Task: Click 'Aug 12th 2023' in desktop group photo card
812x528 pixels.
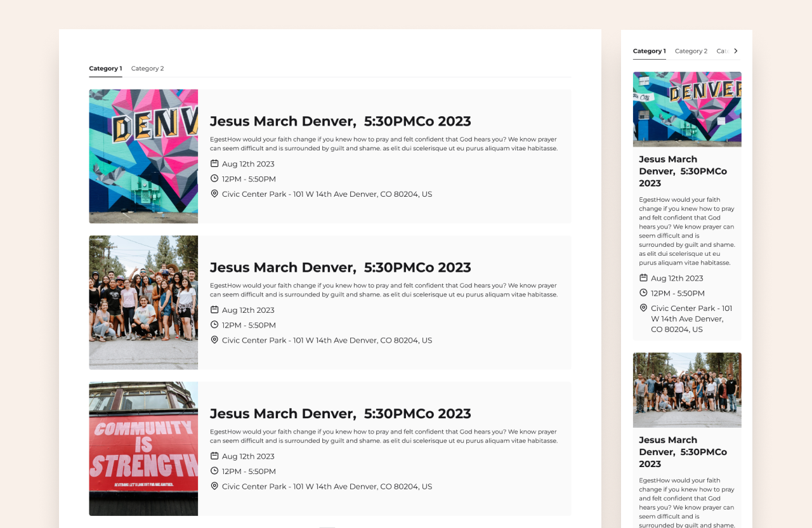Action: [248, 310]
